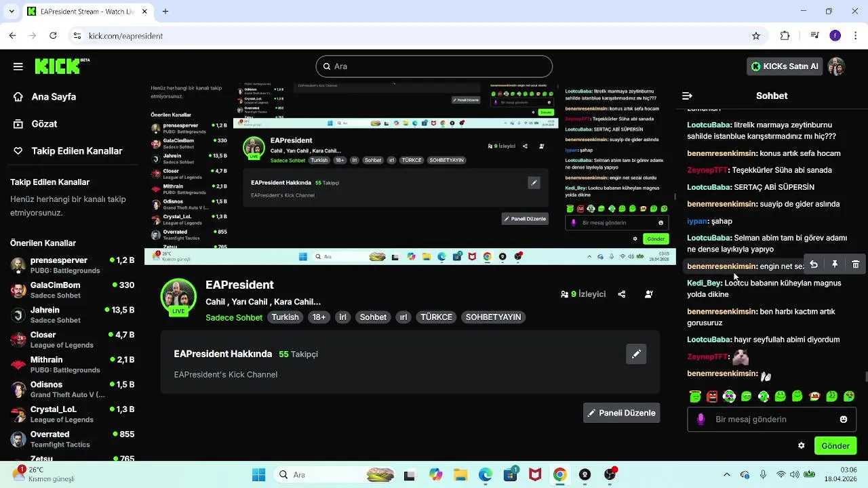Image resolution: width=868 pixels, height=488 pixels.
Task: Click the EAPresident streamer avatar
Action: click(178, 296)
